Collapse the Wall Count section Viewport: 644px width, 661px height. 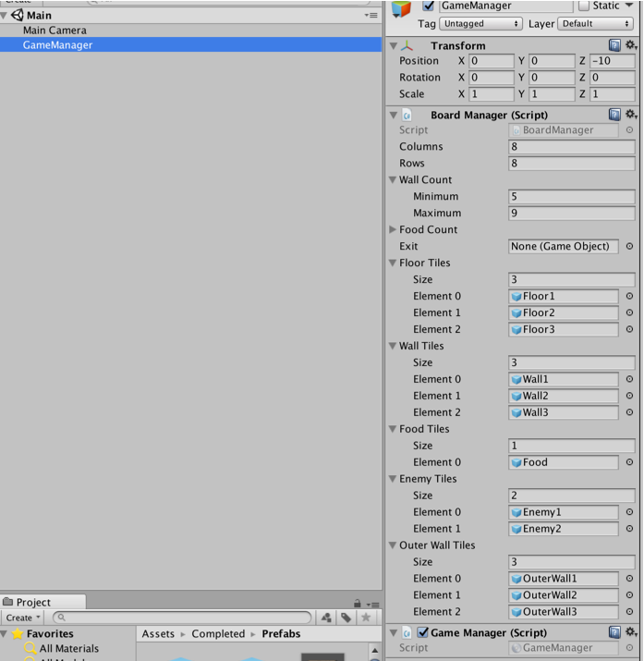[x=393, y=179]
